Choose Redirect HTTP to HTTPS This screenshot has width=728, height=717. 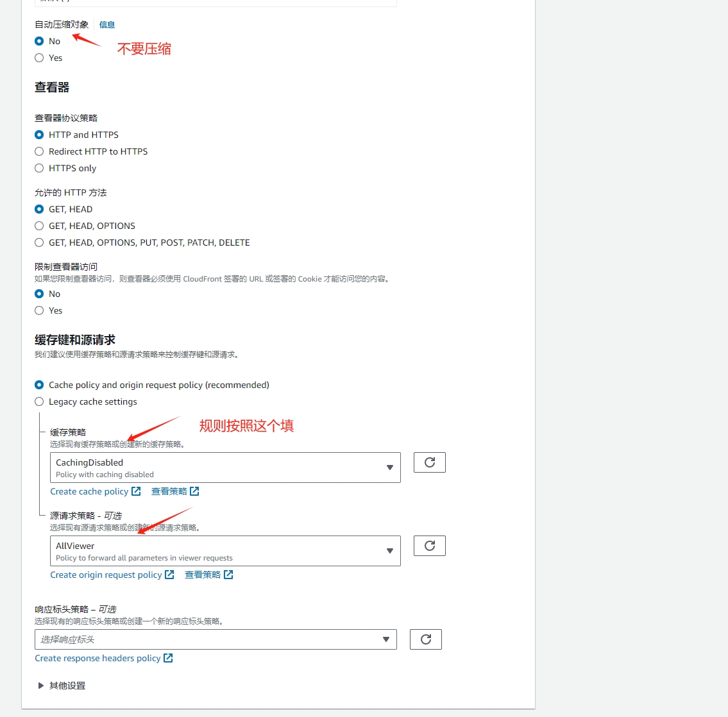pyautogui.click(x=39, y=151)
